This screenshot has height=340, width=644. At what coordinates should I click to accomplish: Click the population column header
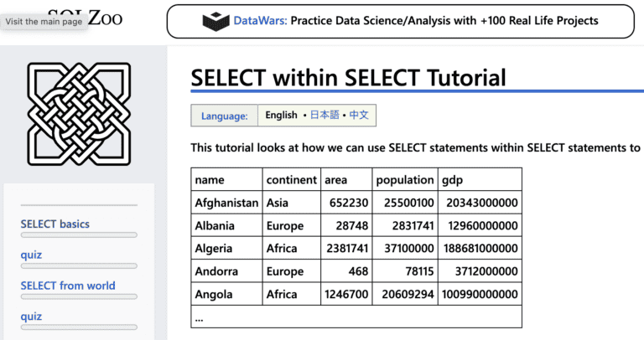pyautogui.click(x=405, y=180)
